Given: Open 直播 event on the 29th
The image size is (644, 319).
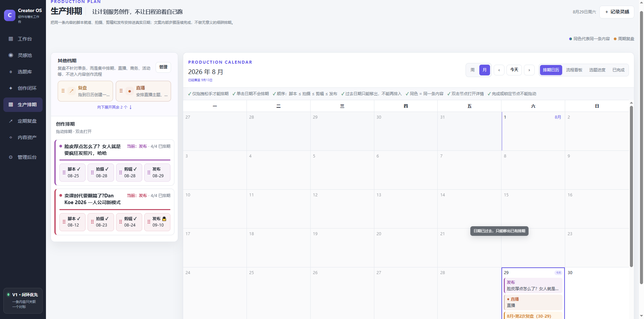Looking at the screenshot, I should coord(533,302).
